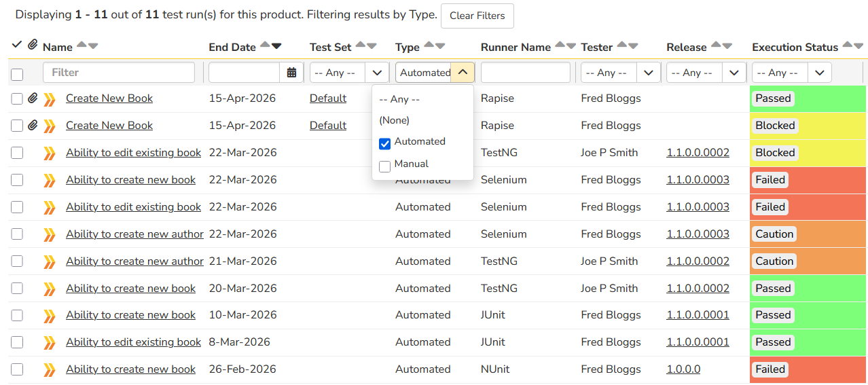Open release 1.1.0.0.0001 link on 10-Mar row
868x385 pixels.
[x=698, y=315]
